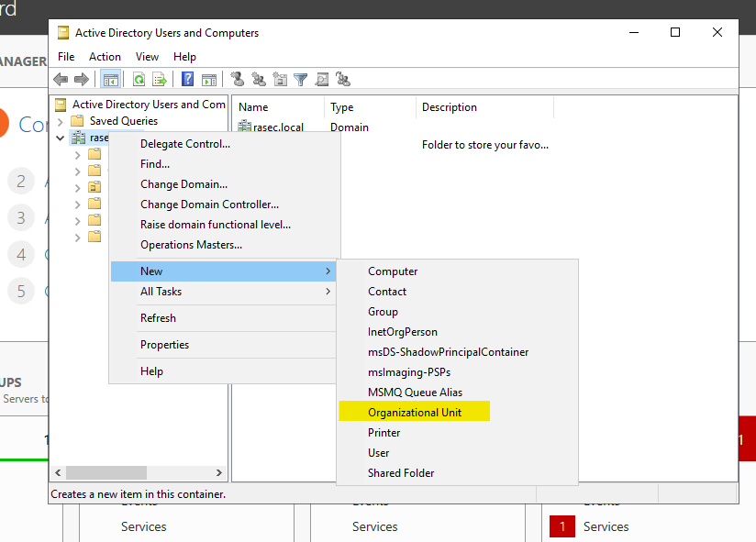Create new User from submenu
Viewport: 756px width, 542px height.
(x=457, y=453)
